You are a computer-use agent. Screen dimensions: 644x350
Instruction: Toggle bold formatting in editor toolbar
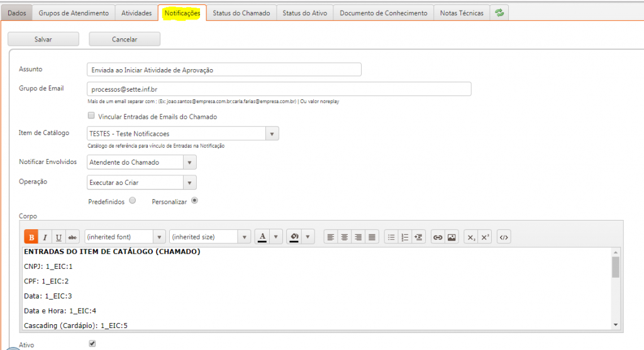pos(31,237)
